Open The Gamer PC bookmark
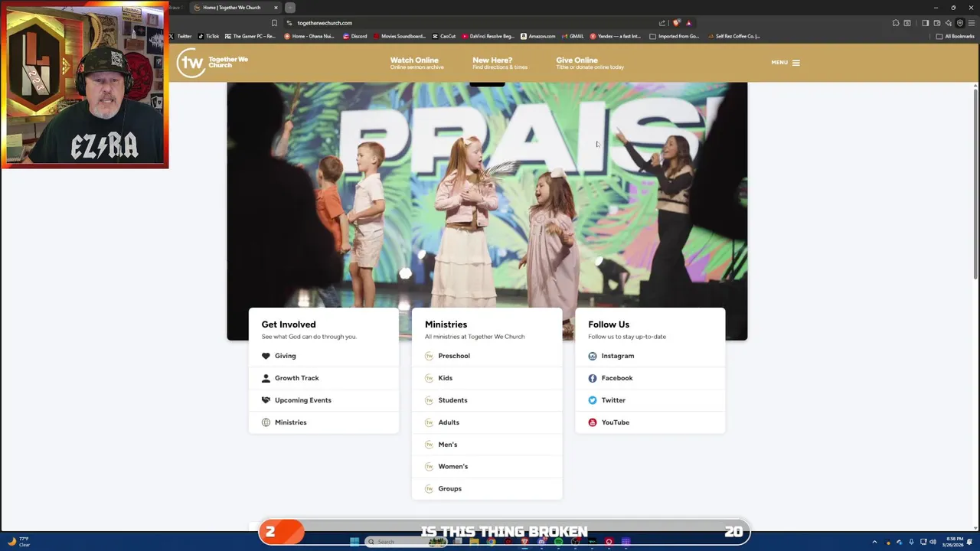The image size is (980, 551). [x=250, y=36]
